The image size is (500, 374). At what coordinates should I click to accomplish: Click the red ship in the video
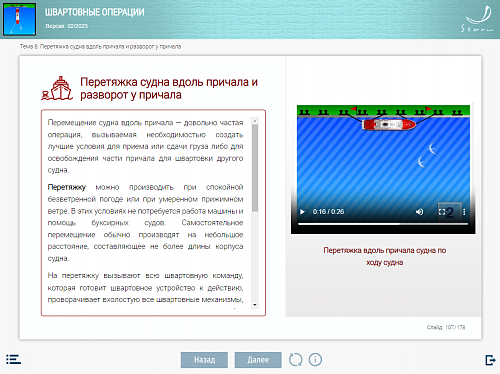pyautogui.click(x=389, y=124)
